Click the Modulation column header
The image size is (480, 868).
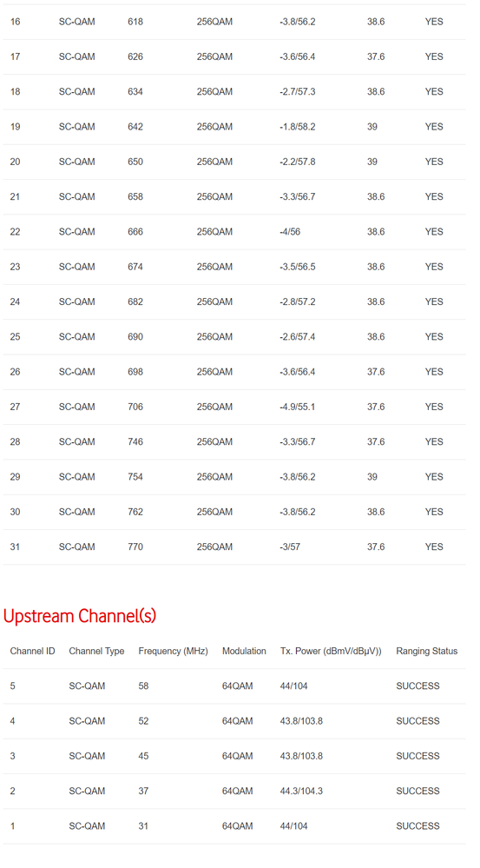click(244, 651)
